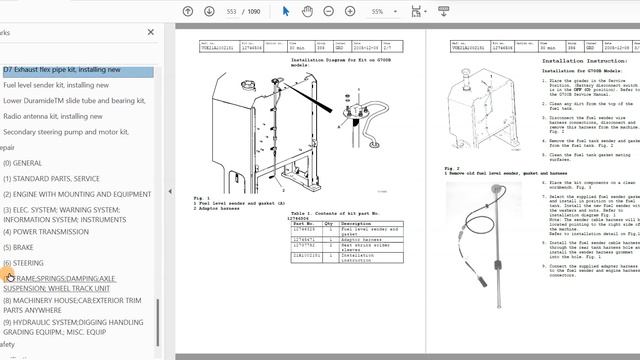
Task: Zoom in with the plus button
Action: [x=350, y=11]
